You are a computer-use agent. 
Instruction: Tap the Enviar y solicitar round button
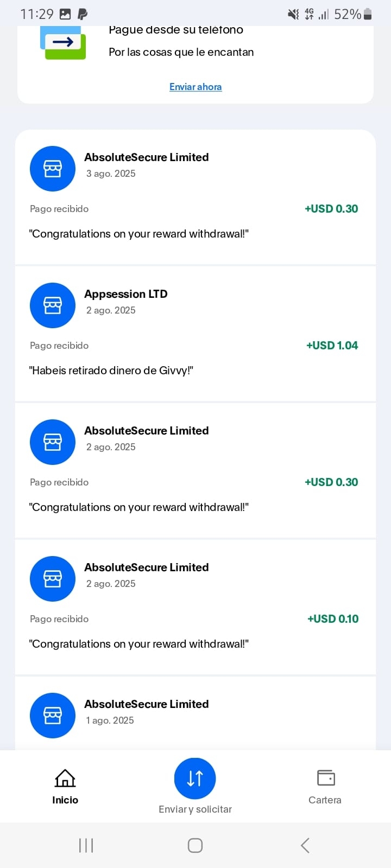pyautogui.click(x=195, y=778)
